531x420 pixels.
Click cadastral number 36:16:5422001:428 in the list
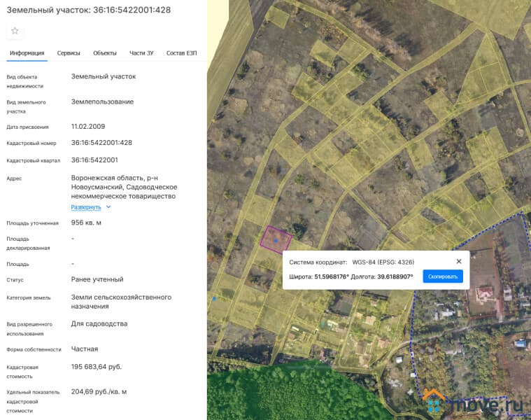pos(101,143)
